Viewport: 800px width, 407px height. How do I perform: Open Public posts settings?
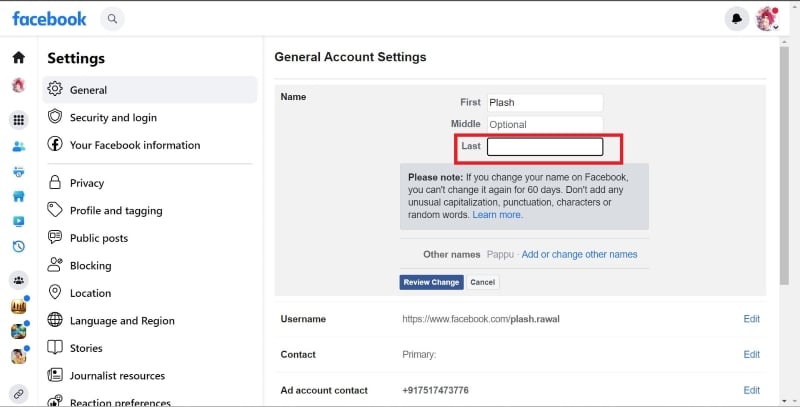point(150,238)
